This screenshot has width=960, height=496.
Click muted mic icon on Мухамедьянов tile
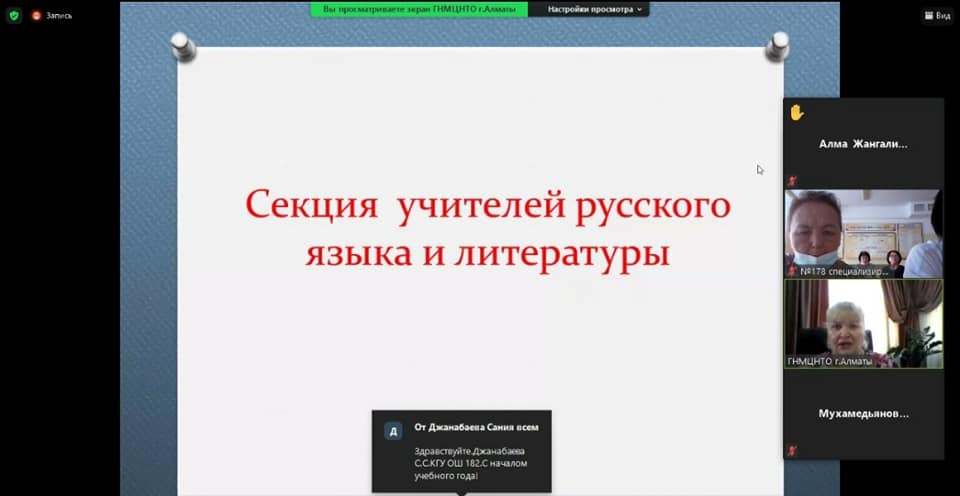792,450
